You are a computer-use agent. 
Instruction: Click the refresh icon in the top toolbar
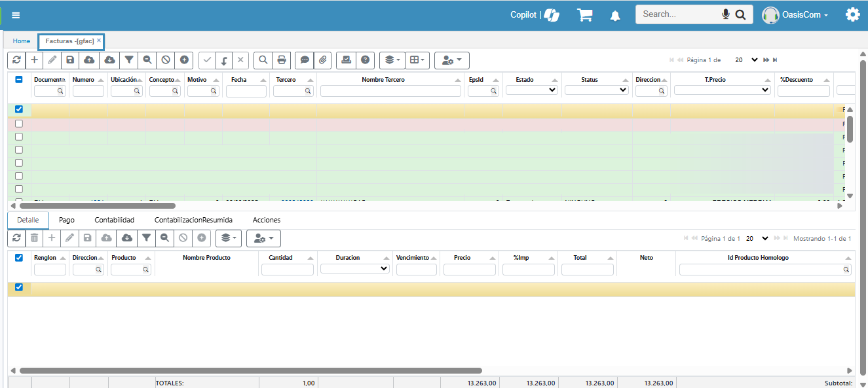16,60
